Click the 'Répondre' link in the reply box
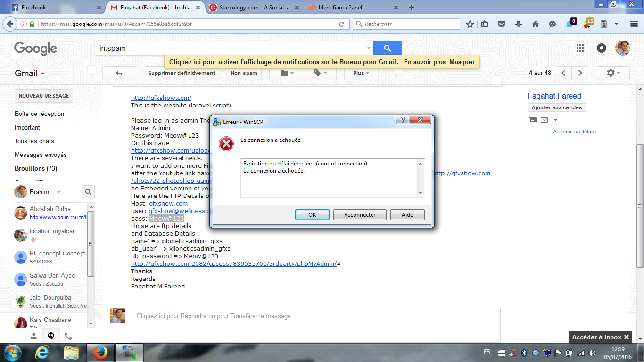The height and width of the screenshot is (362, 644). pyautogui.click(x=193, y=316)
